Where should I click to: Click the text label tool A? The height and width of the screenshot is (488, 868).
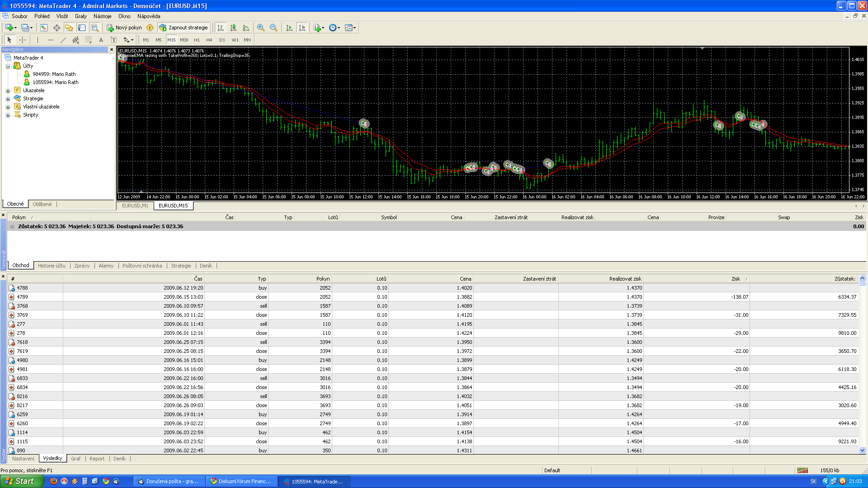(101, 40)
